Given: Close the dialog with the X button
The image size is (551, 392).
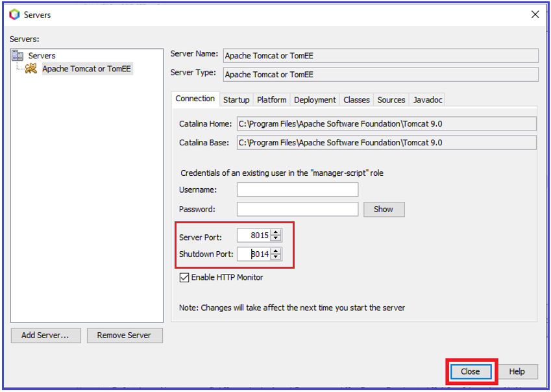Looking at the screenshot, I should 535,14.
